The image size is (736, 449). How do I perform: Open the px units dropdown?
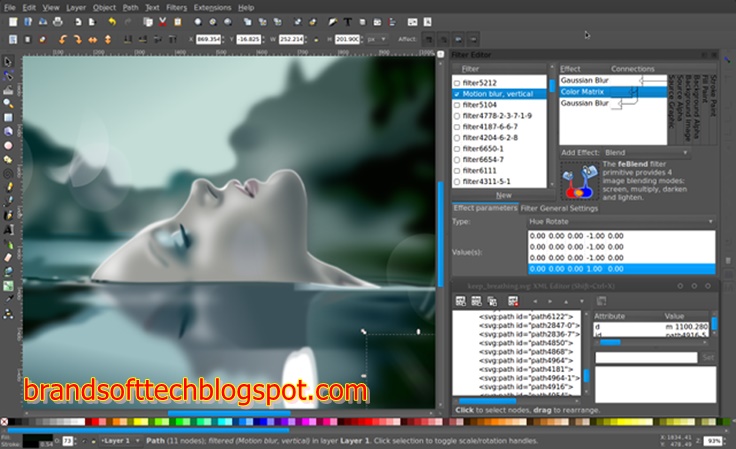(377, 39)
